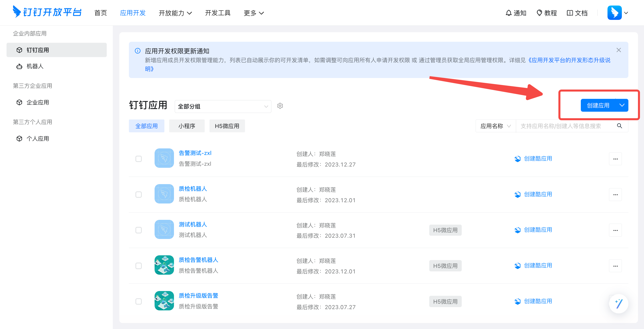Screen dimensions: 644x329
Task: Open 开发工具 in top navigation
Action: [218, 13]
